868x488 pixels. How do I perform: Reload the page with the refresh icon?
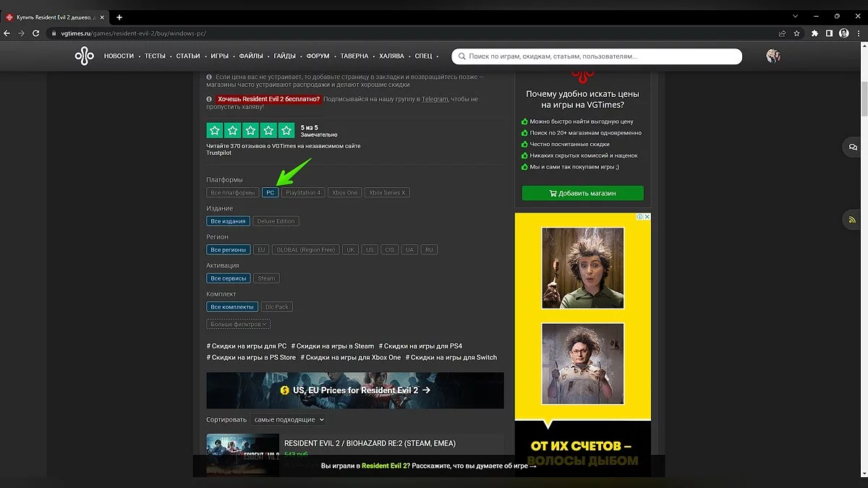tap(36, 33)
